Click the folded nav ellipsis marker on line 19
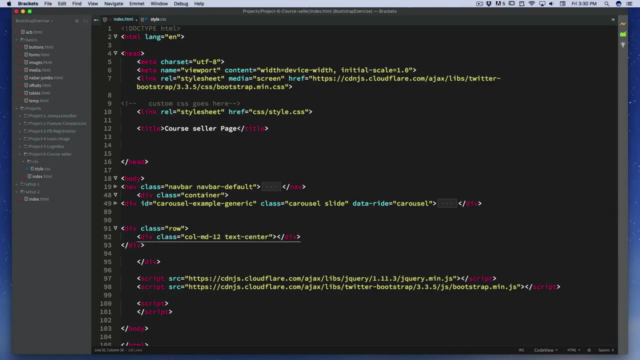Screen dimensions: 640x360 point(271,187)
